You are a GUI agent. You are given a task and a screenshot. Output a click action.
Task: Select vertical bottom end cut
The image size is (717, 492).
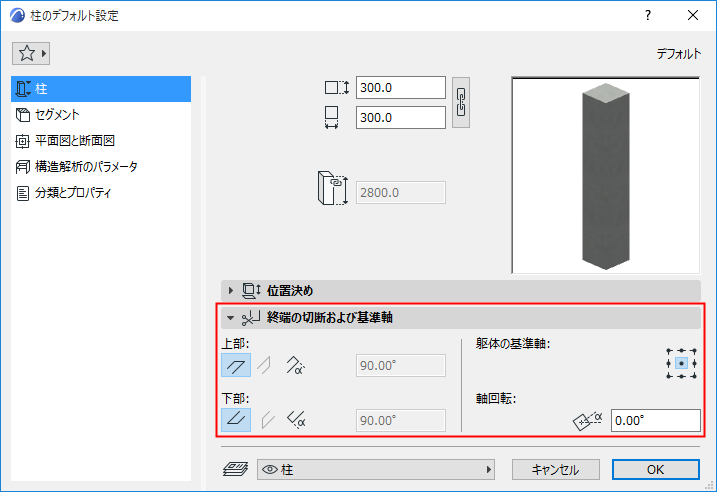point(267,420)
